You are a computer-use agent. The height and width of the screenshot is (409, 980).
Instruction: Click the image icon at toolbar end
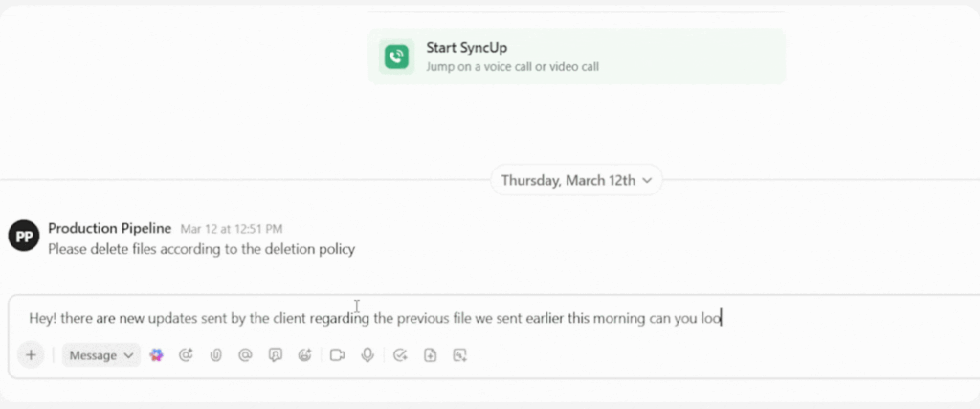click(x=459, y=355)
